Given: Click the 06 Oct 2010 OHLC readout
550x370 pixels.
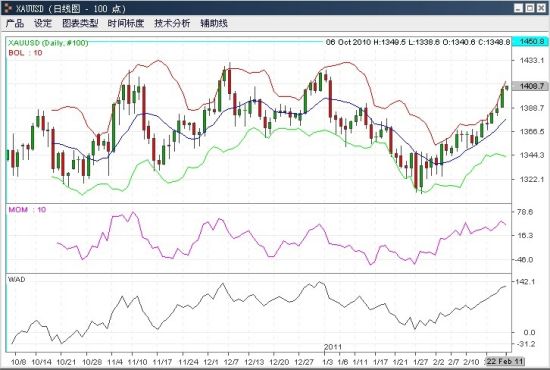Looking at the screenshot, I should [418, 42].
